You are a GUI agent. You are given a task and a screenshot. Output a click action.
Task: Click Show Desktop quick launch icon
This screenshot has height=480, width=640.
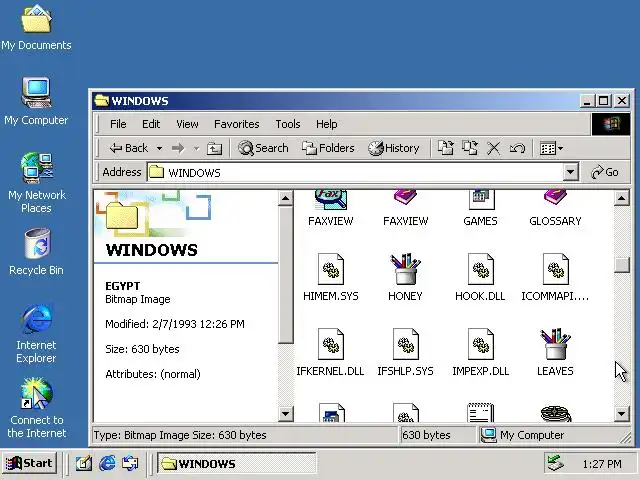(84, 463)
